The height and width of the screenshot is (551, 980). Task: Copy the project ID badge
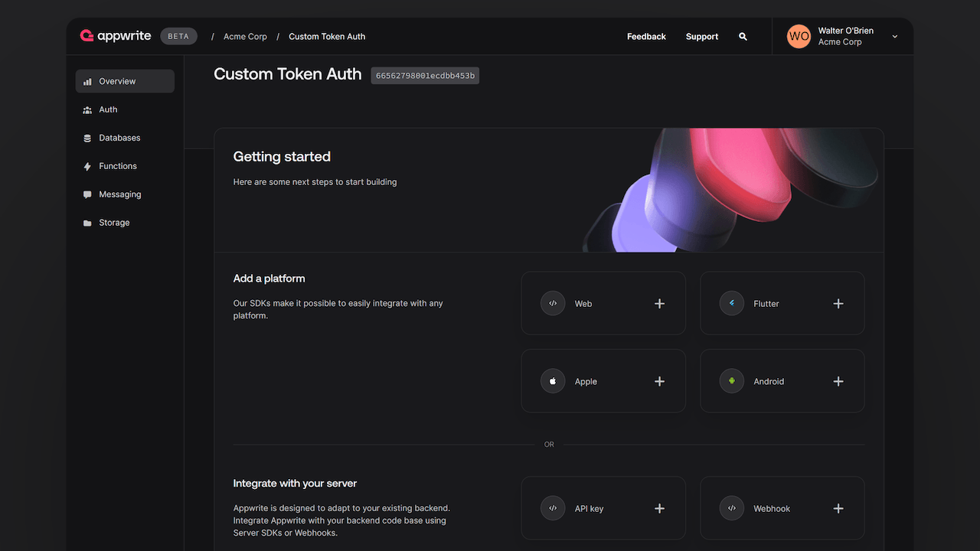pyautogui.click(x=425, y=76)
